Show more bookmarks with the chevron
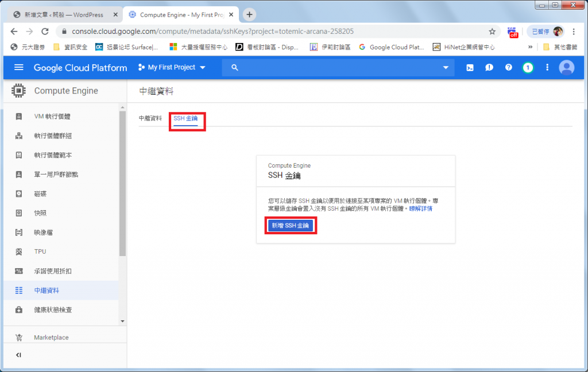 (x=530, y=47)
